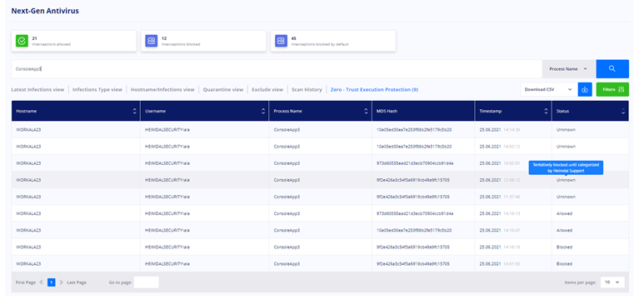Click timestamp cell 25.06.2021 14:14:30

click(500, 129)
